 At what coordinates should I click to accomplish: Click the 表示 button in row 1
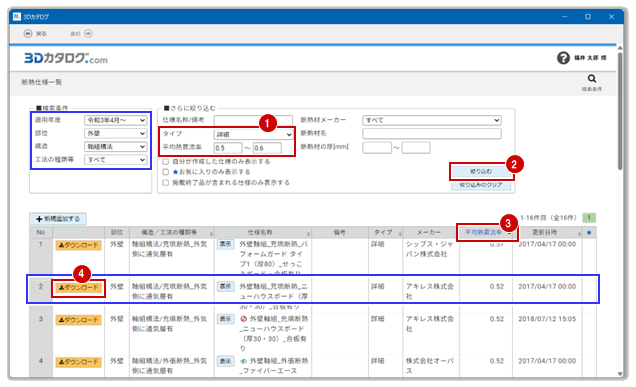[x=226, y=244]
